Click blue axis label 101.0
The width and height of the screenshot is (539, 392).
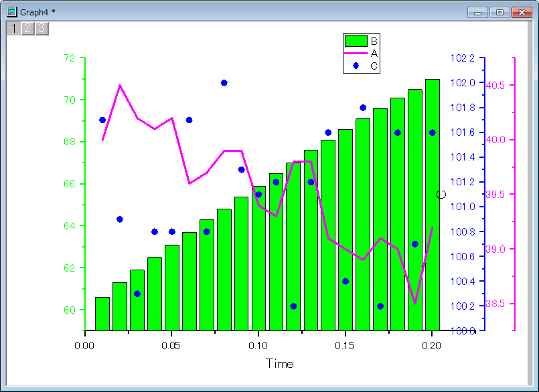(463, 207)
